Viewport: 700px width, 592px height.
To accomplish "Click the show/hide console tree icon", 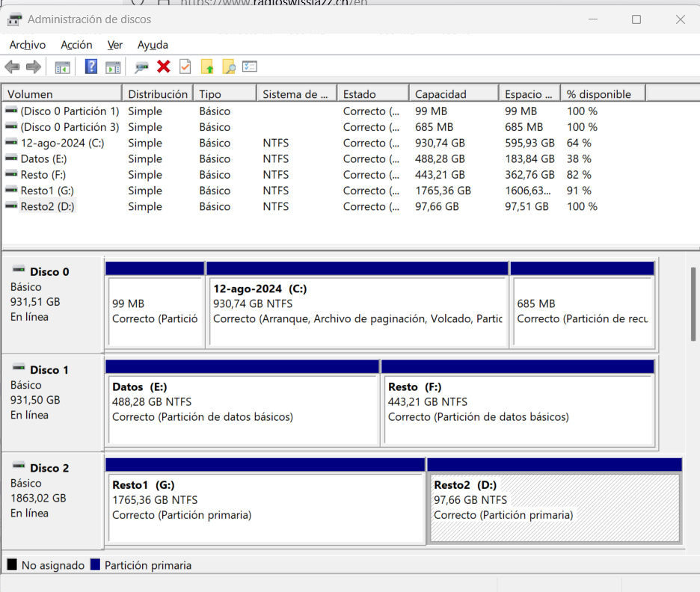I will point(62,67).
